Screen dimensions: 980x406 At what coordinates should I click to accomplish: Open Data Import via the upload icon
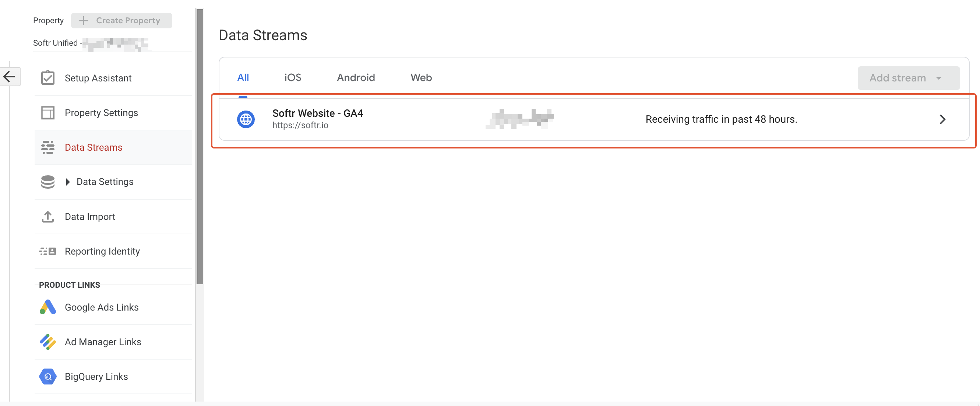(48, 217)
